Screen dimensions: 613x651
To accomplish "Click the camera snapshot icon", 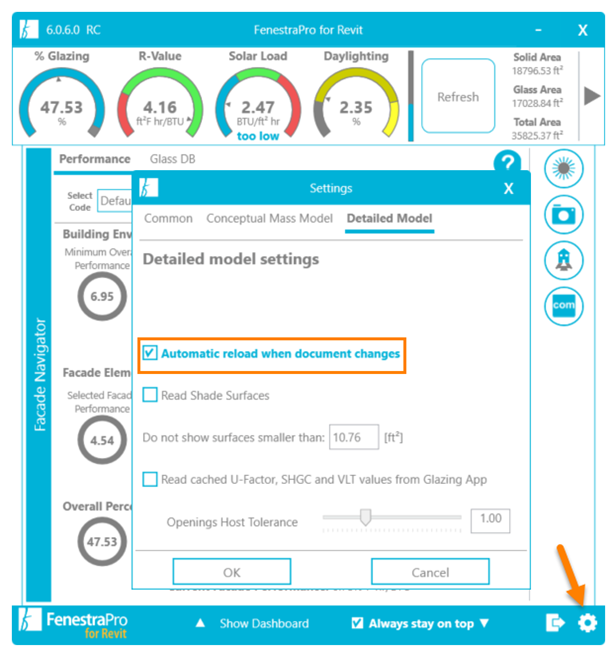I will [564, 215].
